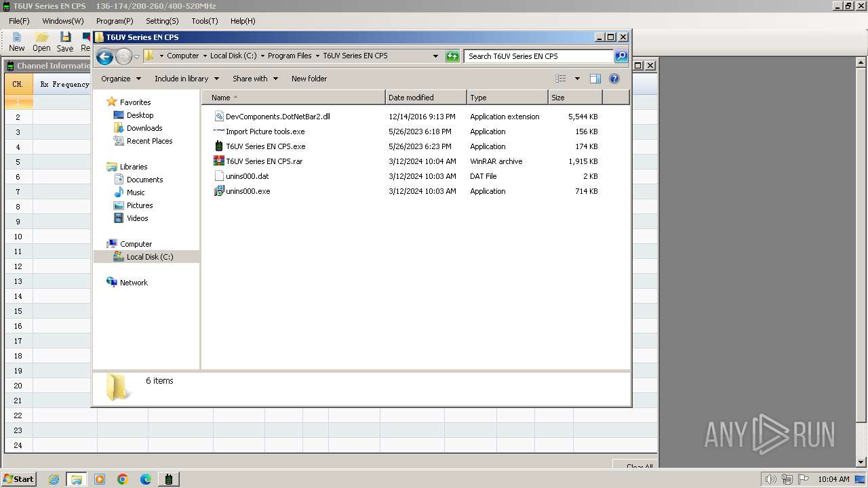
Task: Change view with the views icon
Action: 560,79
